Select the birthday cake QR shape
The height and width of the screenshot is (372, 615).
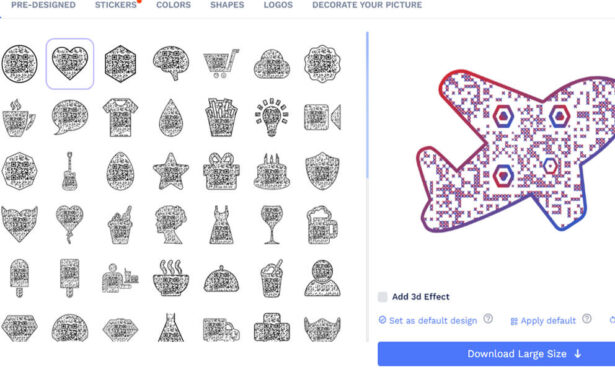271,171
